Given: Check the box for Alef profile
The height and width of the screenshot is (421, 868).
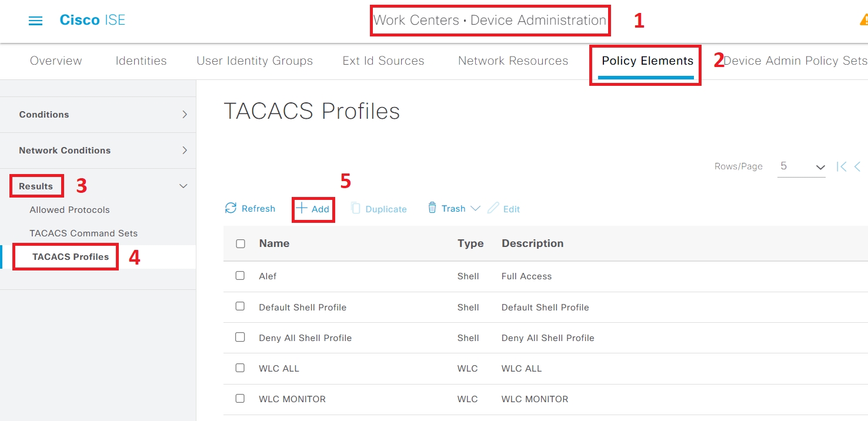Looking at the screenshot, I should click(x=240, y=276).
